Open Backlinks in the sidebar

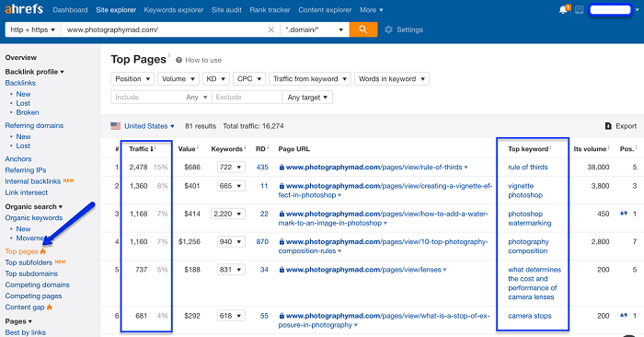[20, 83]
